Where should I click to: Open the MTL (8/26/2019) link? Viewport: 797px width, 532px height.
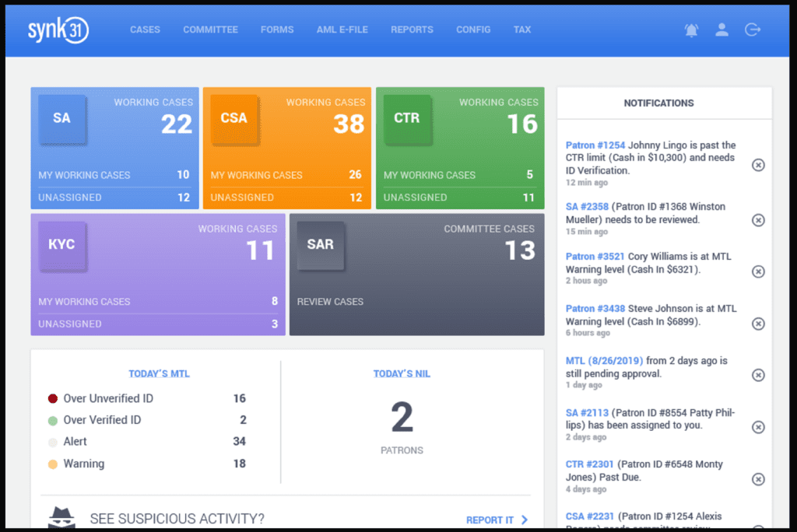point(604,361)
